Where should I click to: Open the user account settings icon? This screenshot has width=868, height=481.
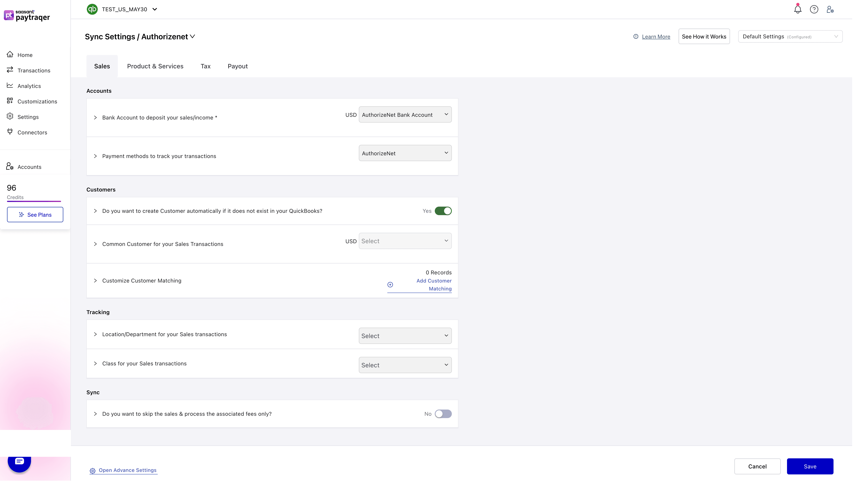pyautogui.click(x=830, y=9)
